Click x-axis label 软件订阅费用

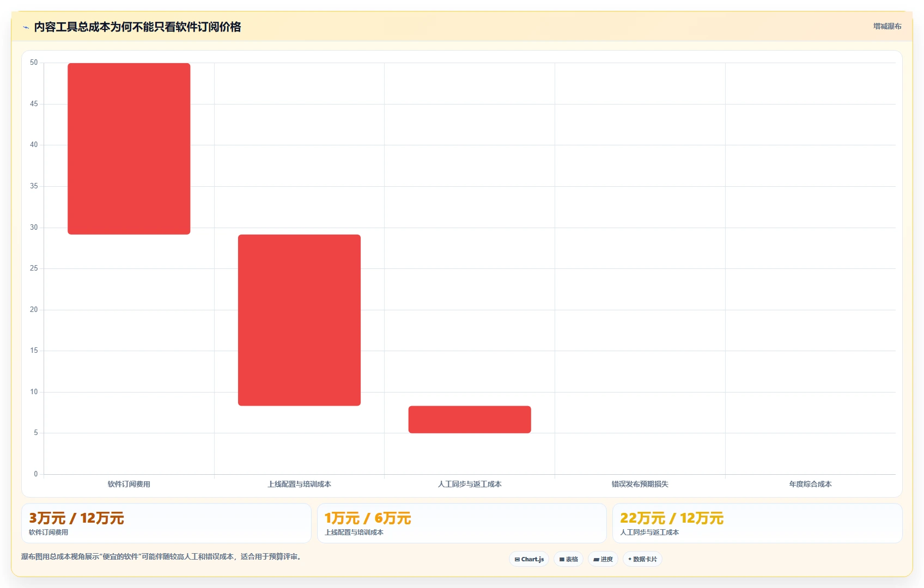tap(129, 484)
